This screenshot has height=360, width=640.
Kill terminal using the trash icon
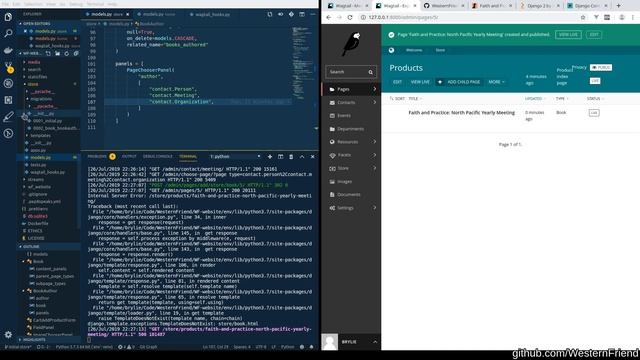(291, 156)
